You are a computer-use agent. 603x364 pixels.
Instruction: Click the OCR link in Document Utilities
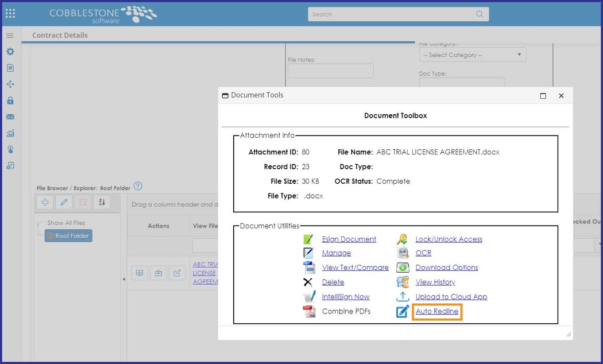(423, 253)
